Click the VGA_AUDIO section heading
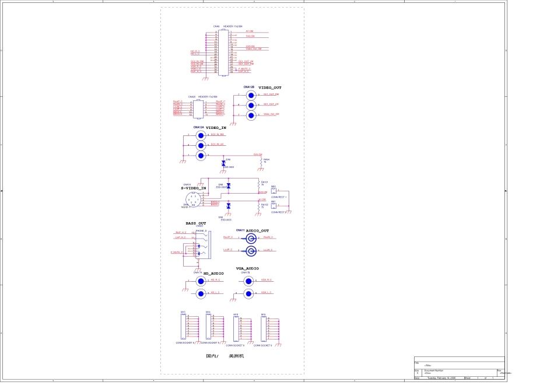Viewport: 554px width, 392px height. click(x=247, y=269)
